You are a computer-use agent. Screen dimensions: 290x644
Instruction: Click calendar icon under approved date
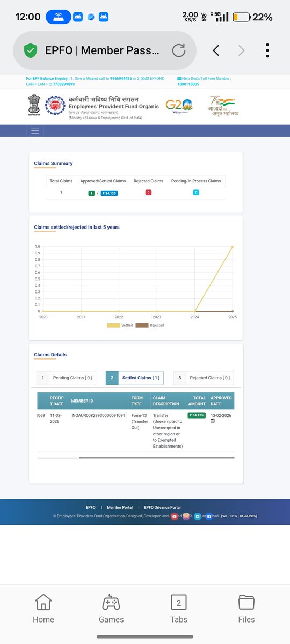[x=213, y=421]
